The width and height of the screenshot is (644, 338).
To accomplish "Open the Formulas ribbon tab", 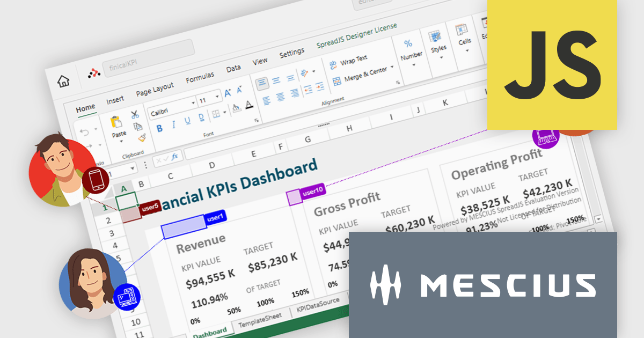I will [x=200, y=77].
